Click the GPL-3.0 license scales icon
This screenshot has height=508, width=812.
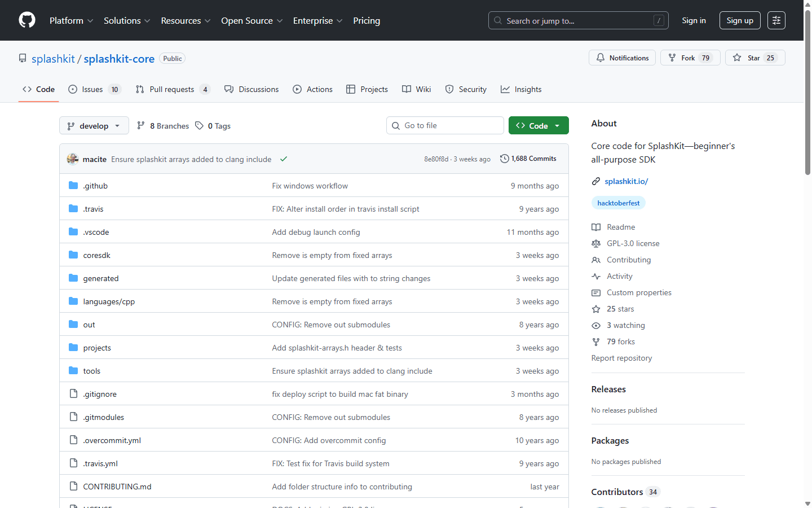(x=596, y=243)
